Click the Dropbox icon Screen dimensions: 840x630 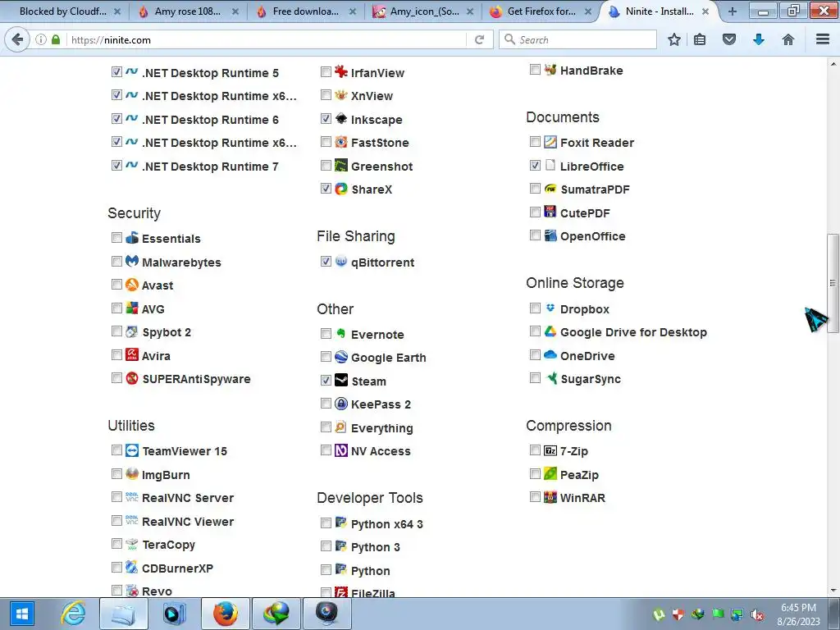click(x=550, y=308)
